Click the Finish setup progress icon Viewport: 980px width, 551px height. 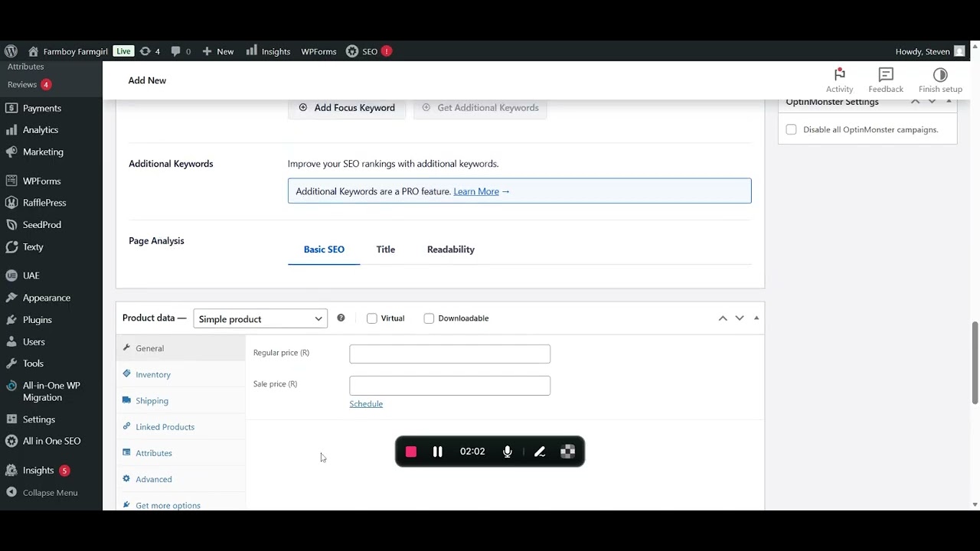pos(940,74)
